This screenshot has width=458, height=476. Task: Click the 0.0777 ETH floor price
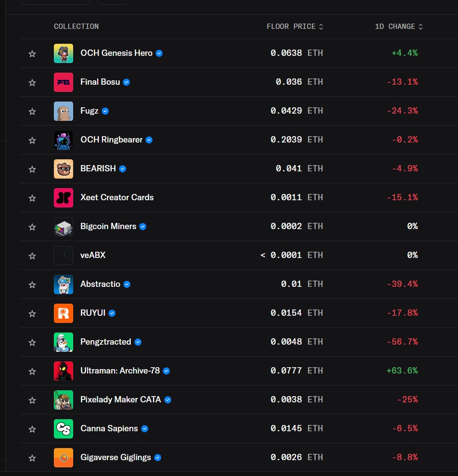[296, 371]
